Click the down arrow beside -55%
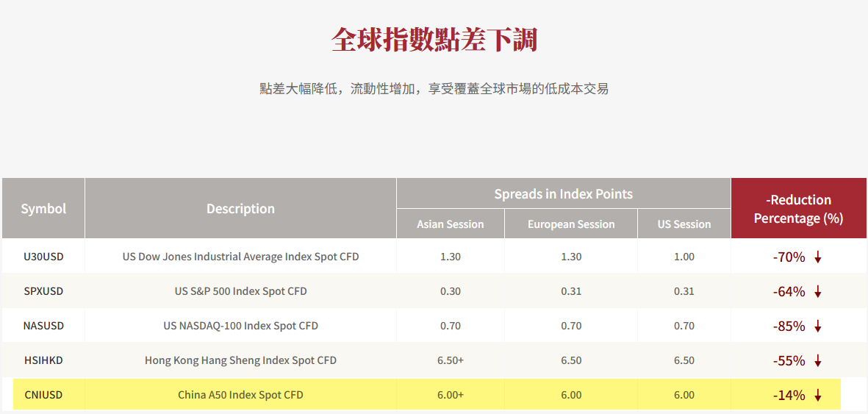Image resolution: width=868 pixels, height=414 pixels. 817,361
